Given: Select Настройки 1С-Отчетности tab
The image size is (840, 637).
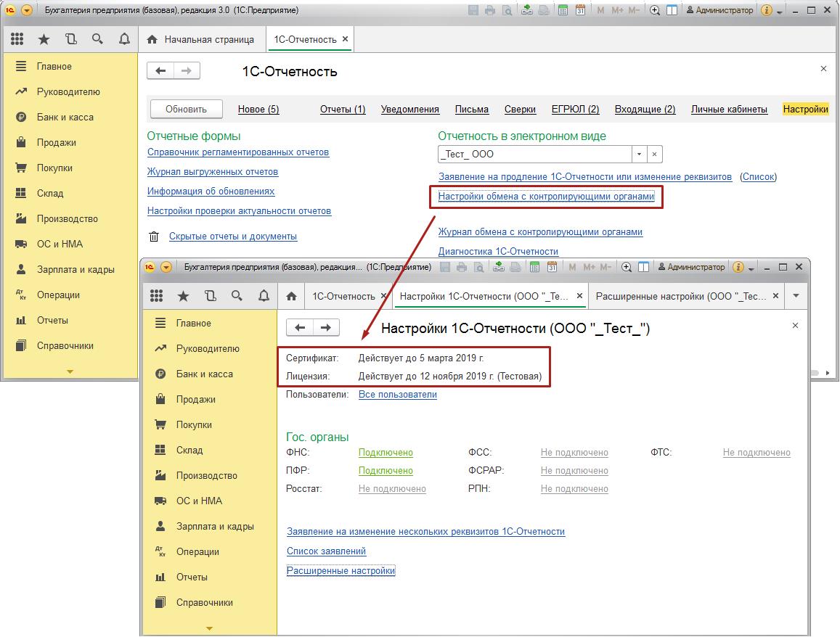Looking at the screenshot, I should (x=484, y=296).
